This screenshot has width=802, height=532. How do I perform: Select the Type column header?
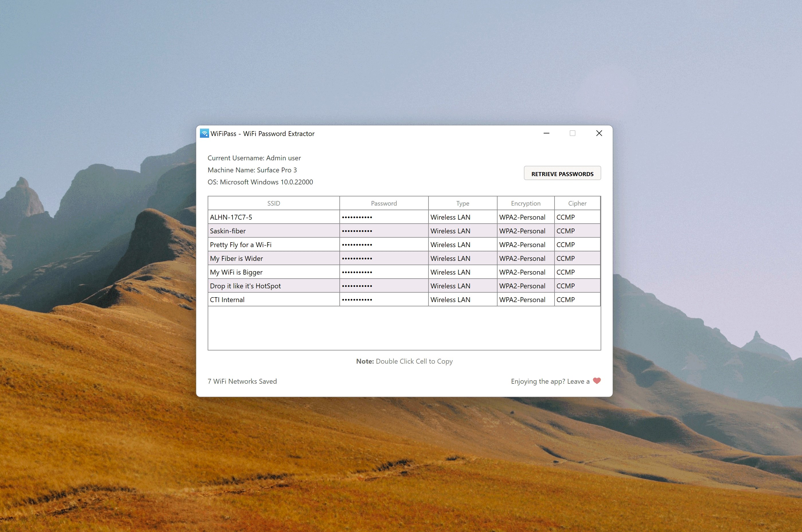(x=462, y=203)
